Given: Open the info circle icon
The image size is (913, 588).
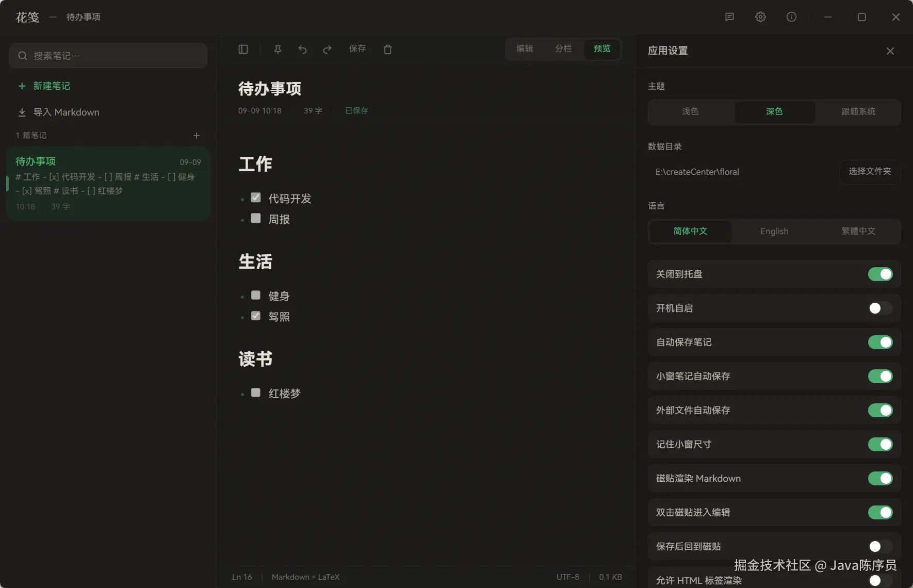Looking at the screenshot, I should tap(791, 17).
